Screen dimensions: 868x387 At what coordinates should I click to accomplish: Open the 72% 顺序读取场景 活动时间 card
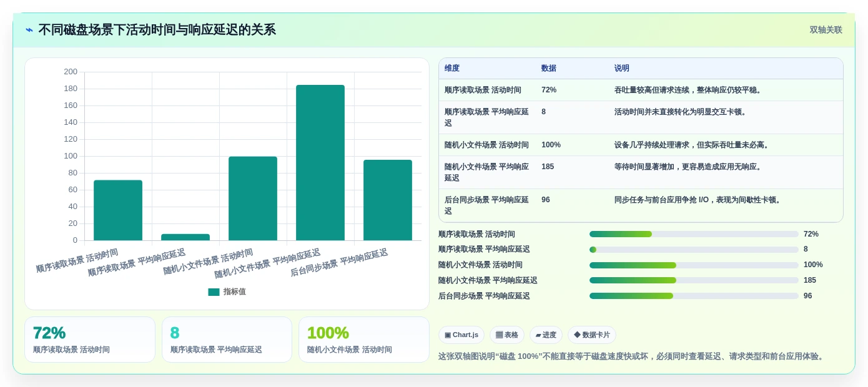click(x=90, y=340)
